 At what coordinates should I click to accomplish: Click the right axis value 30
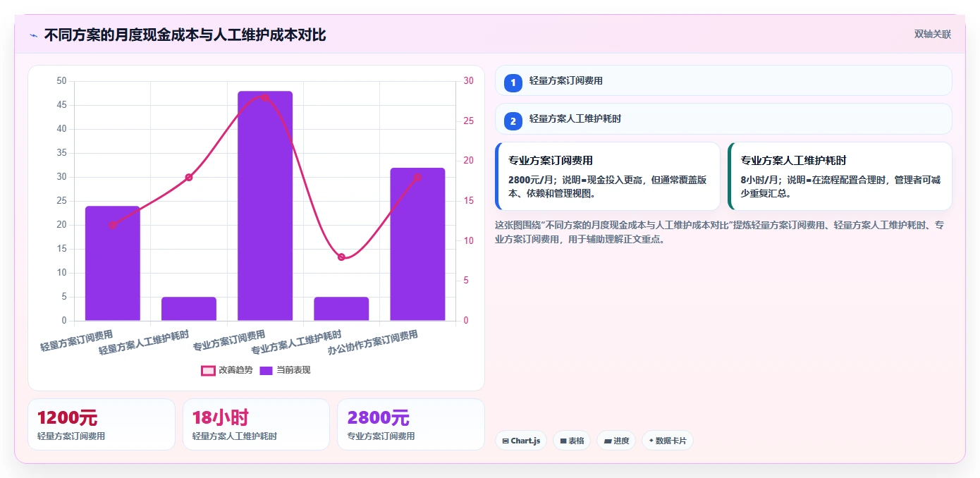coord(469,81)
